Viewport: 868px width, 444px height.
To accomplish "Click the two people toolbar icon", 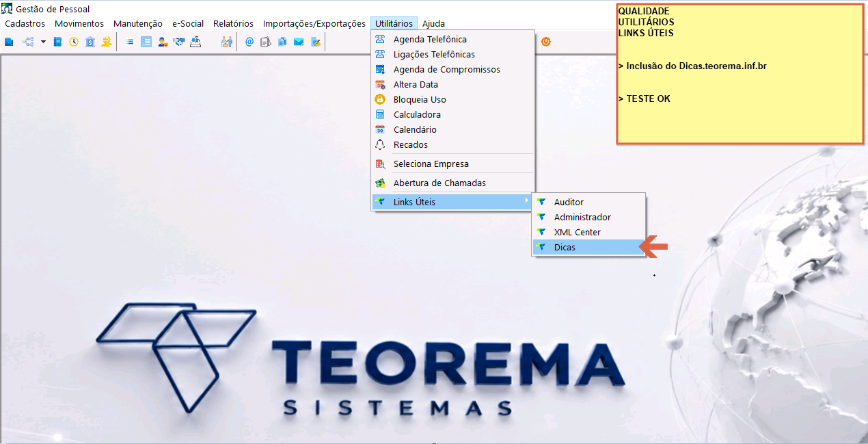I will (x=227, y=42).
